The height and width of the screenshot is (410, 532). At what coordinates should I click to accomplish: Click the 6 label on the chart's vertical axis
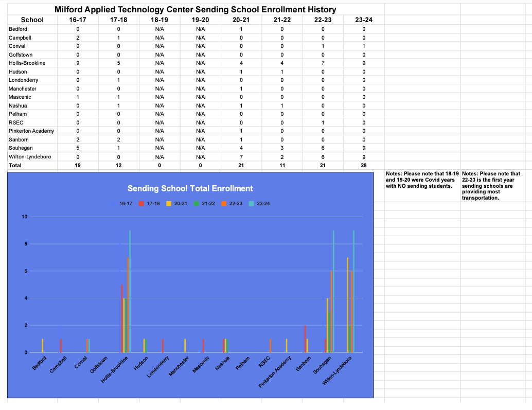click(x=26, y=271)
